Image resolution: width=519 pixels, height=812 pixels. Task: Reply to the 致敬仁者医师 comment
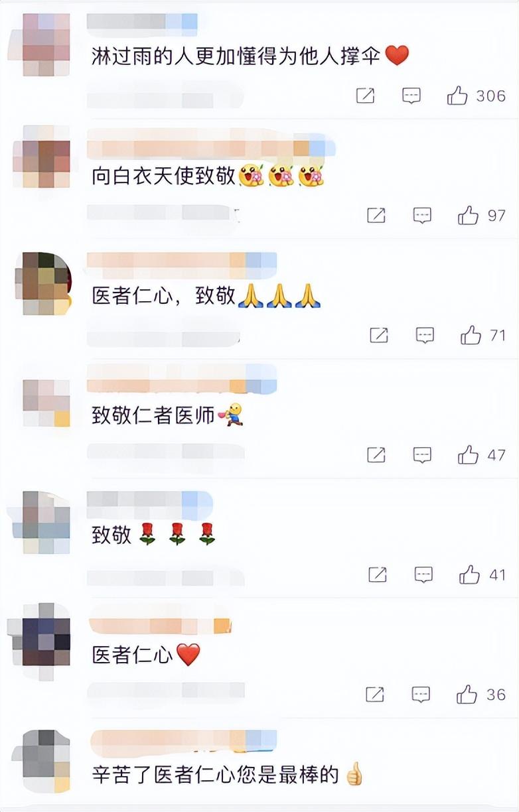point(422,455)
